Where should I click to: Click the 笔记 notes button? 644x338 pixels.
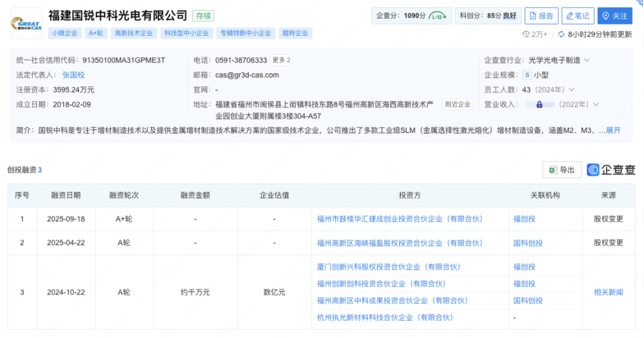pyautogui.click(x=577, y=16)
